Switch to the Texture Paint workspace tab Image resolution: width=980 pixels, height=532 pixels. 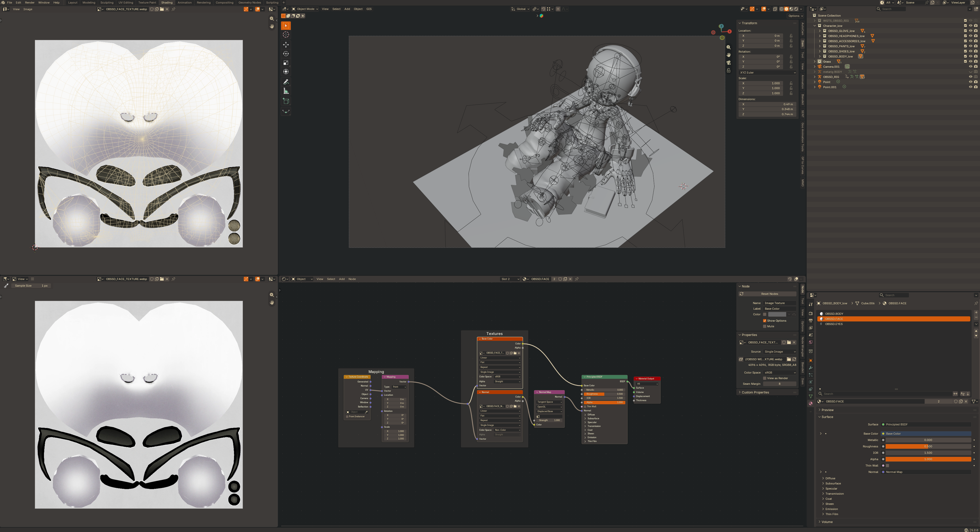pyautogui.click(x=147, y=3)
